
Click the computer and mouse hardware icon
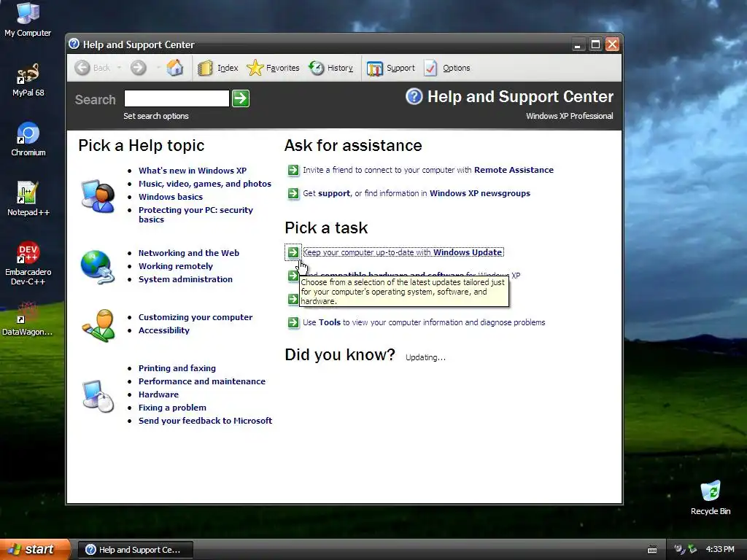coord(98,396)
